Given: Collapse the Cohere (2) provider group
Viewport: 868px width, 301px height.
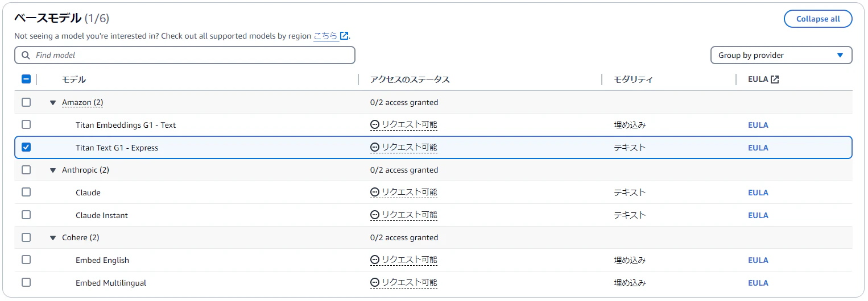Looking at the screenshot, I should click(x=53, y=238).
